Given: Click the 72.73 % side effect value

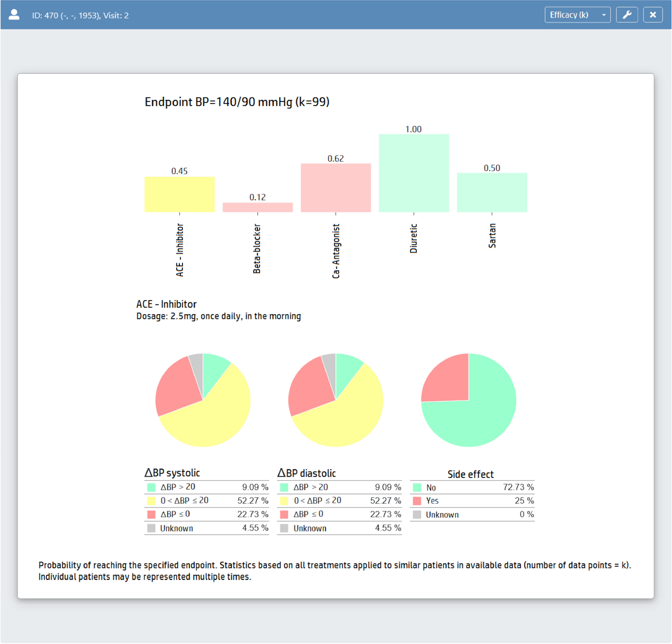Looking at the screenshot, I should [x=518, y=487].
